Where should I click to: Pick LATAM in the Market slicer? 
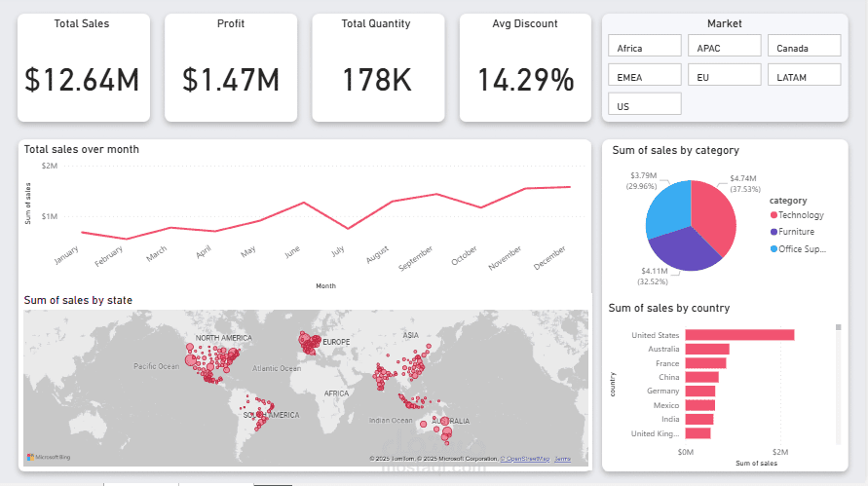[804, 75]
